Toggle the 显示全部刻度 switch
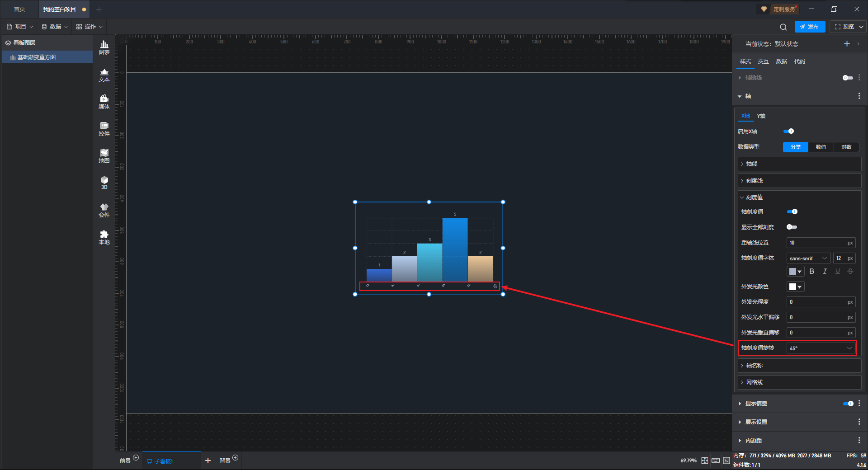Image resolution: width=868 pixels, height=470 pixels. tap(792, 227)
